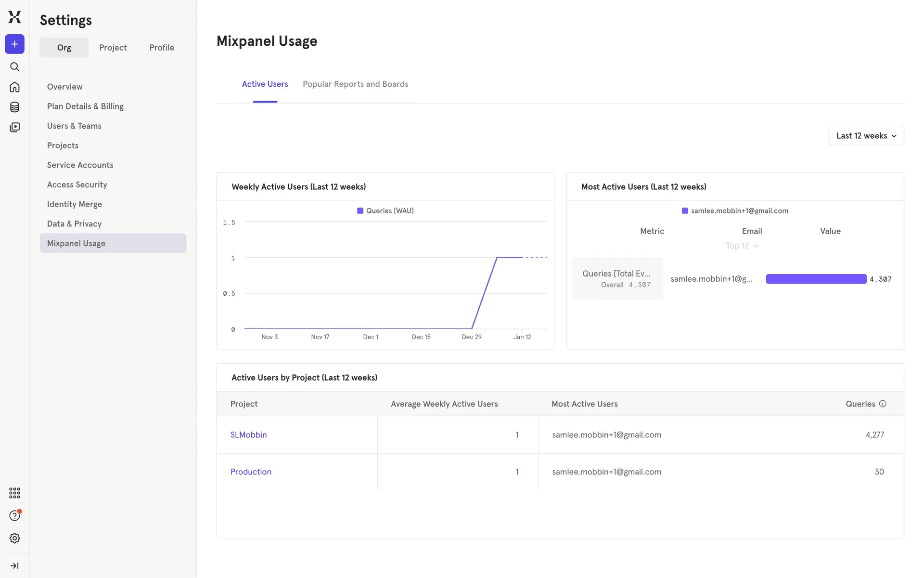Viewport: 924px width, 578px height.
Task: Open the Last 12 weeks dropdown
Action: coord(866,136)
